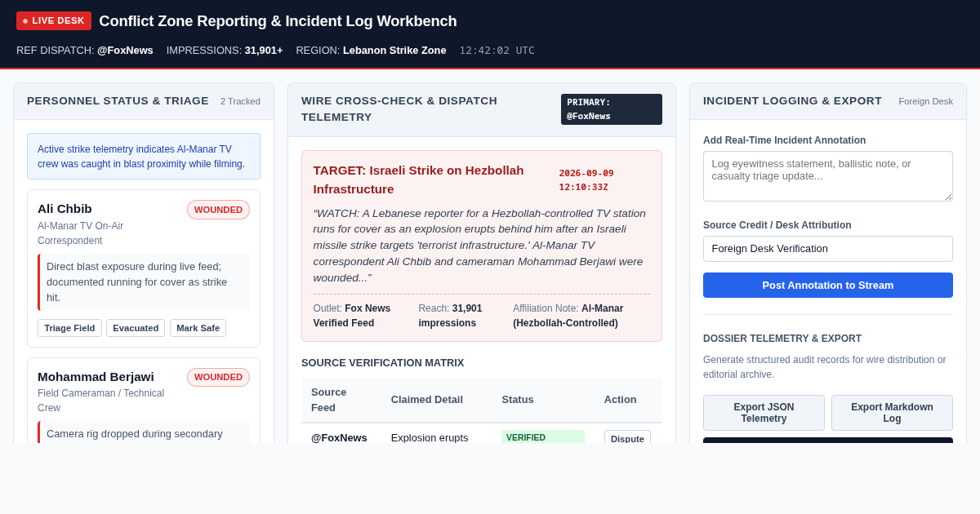Focus the real-time incident annotation textarea
This screenshot has height=514, width=980.
point(828,176)
